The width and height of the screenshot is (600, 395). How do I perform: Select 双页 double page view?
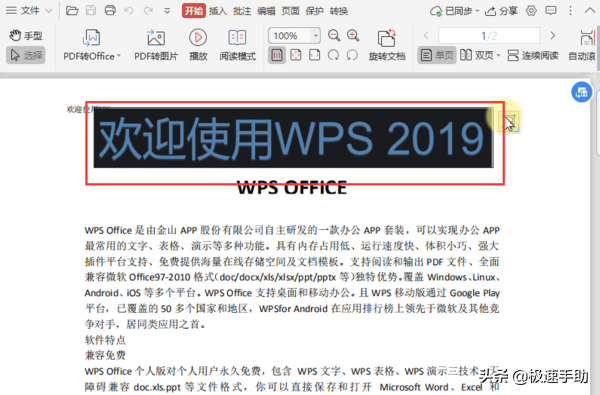click(x=477, y=55)
